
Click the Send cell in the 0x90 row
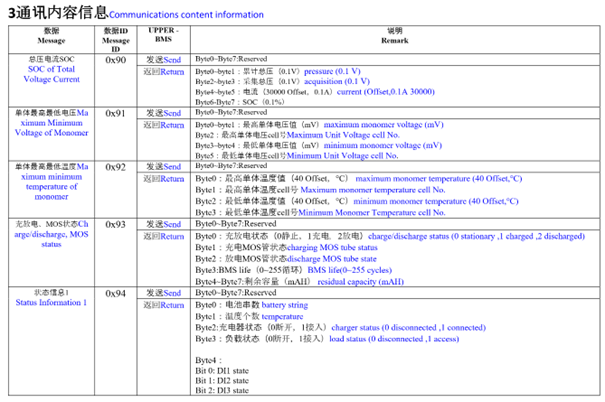[161, 60]
